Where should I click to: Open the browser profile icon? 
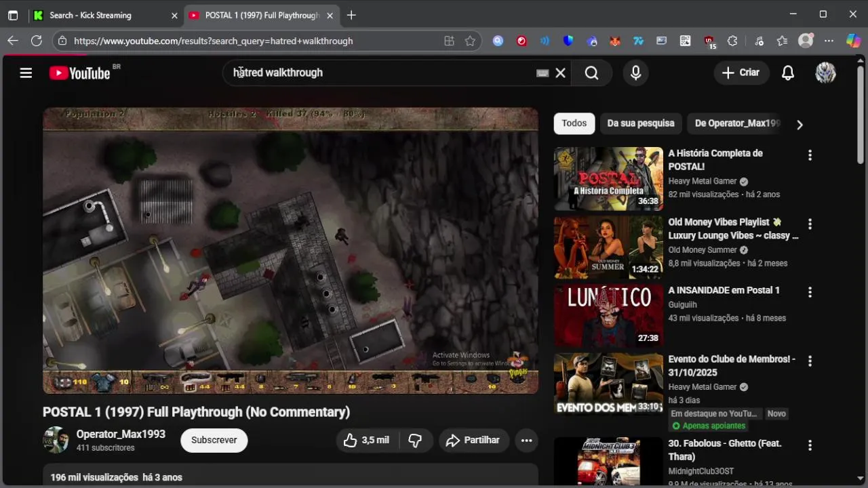(806, 41)
